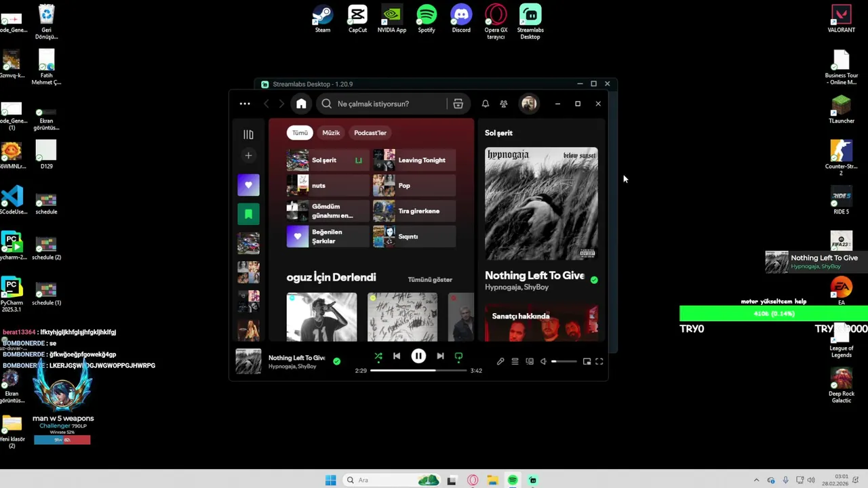Show hidden system tray icons
Viewport: 868px width, 488px height.
[x=756, y=480]
